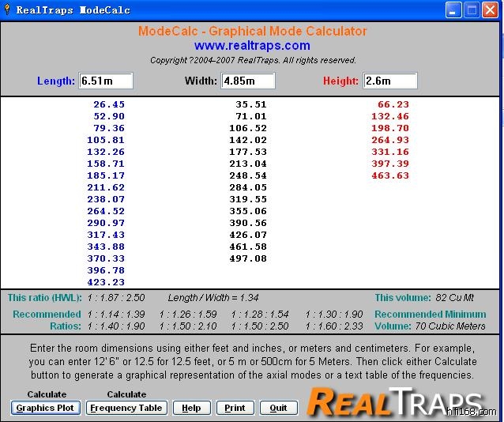Select the Height input field
Image resolution: width=504 pixels, height=422 pixels.
point(389,81)
